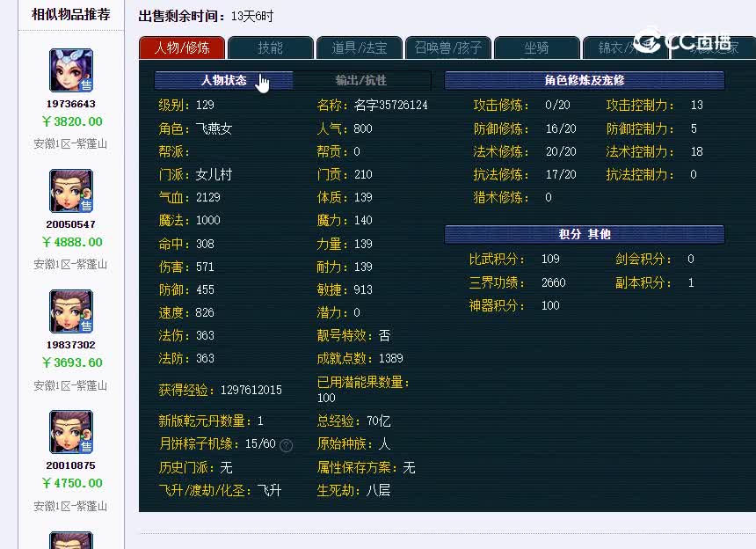Viewport: 756px width, 549px height.
Task: Open character avatar for listing 19837302
Action: point(71,311)
